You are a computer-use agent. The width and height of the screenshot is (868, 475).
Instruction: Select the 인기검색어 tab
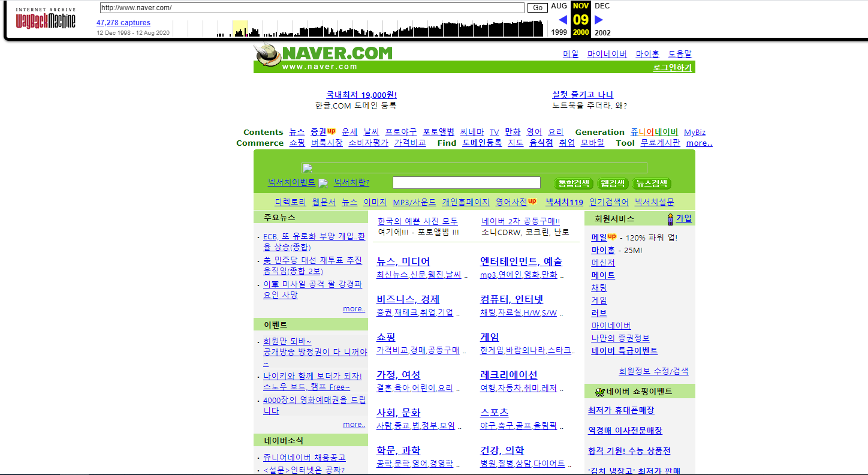click(x=609, y=202)
